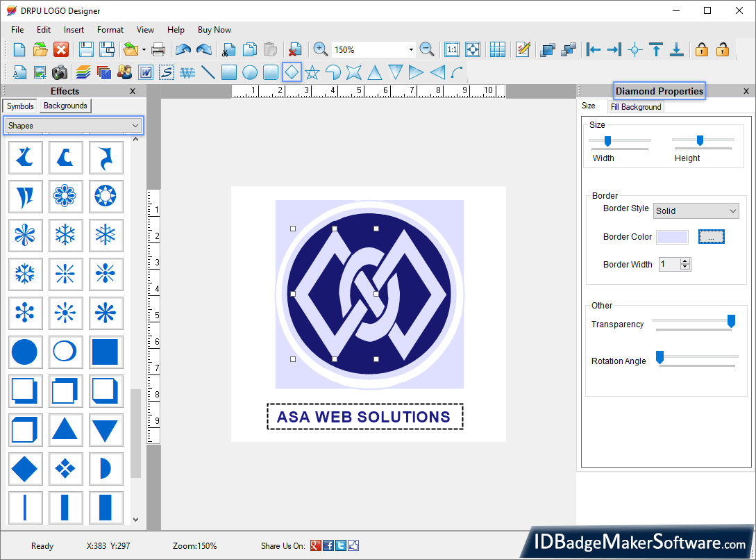Select the Ellipse shape tool
The image size is (756, 560).
(250, 72)
